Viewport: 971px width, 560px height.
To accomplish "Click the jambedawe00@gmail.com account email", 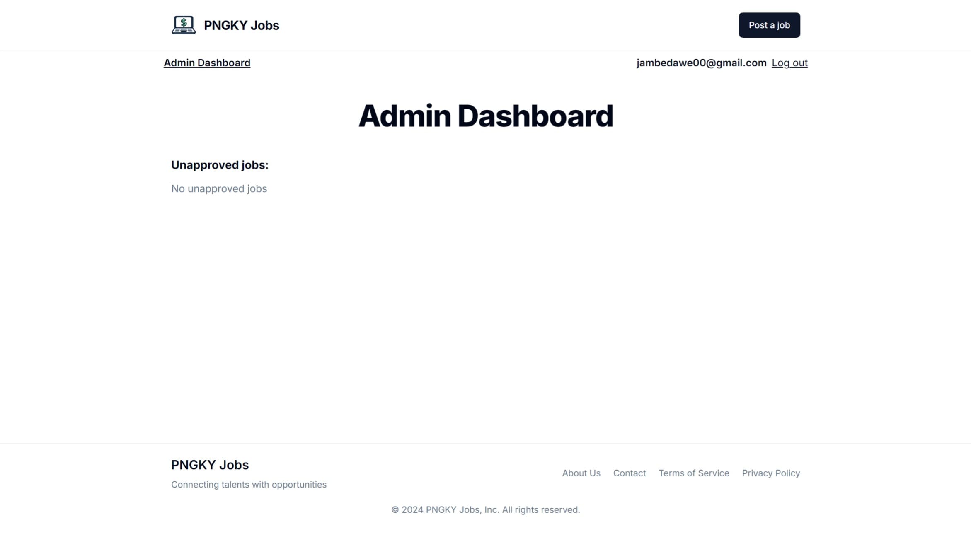I will click(x=701, y=63).
